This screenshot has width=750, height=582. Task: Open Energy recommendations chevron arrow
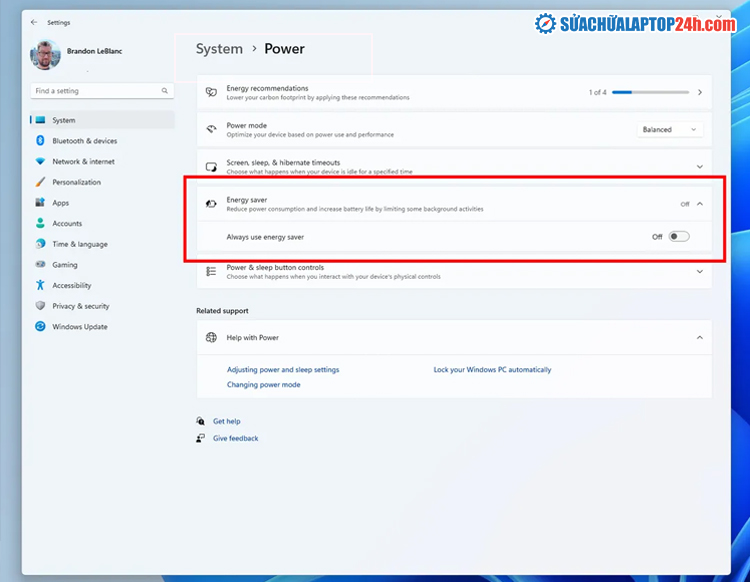click(x=700, y=92)
